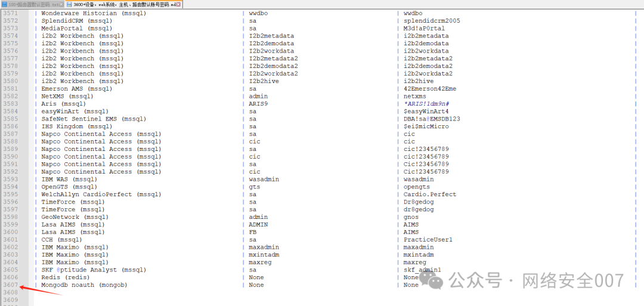
Task: Click the username "None" in the Redis row
Action: [x=256, y=277]
